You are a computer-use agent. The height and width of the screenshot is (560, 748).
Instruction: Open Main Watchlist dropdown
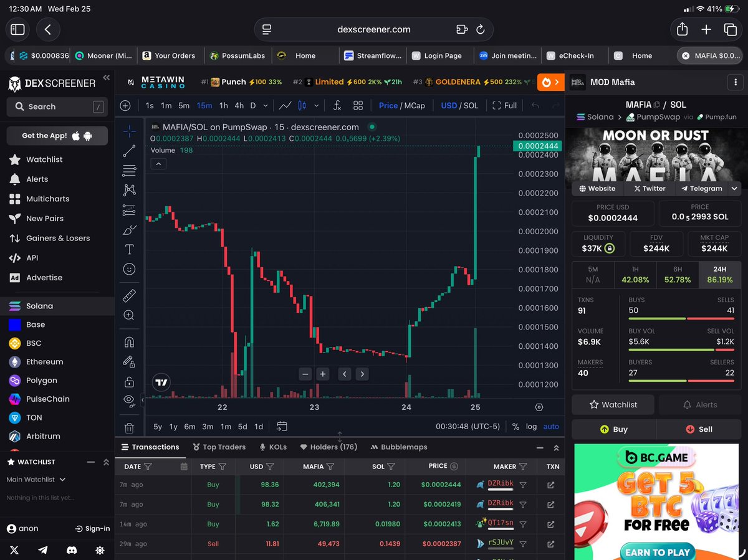coord(36,480)
